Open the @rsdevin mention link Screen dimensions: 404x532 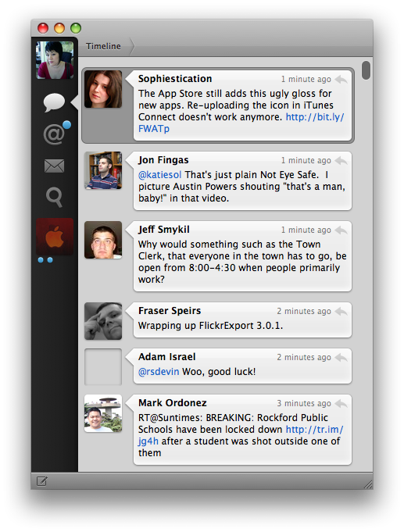[x=159, y=372]
